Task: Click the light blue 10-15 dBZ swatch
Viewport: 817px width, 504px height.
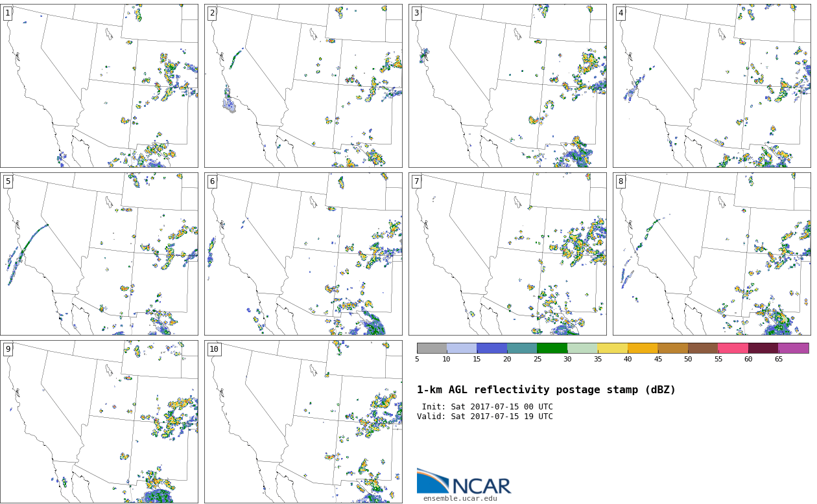Action: click(x=462, y=348)
